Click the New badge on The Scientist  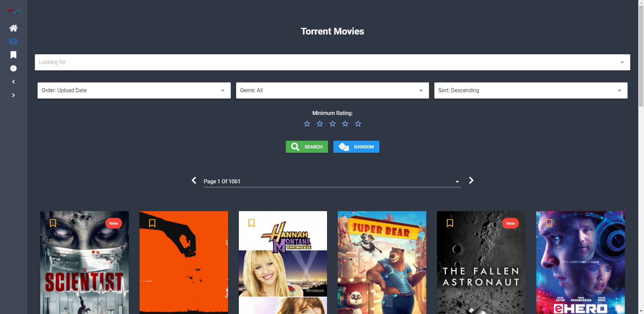click(x=114, y=224)
